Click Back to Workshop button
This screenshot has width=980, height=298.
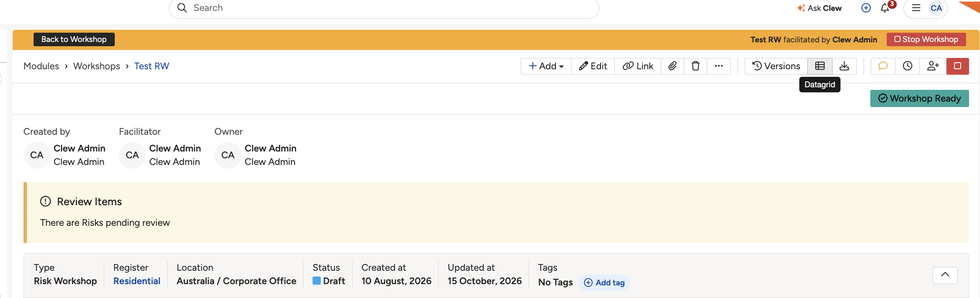coord(74,39)
